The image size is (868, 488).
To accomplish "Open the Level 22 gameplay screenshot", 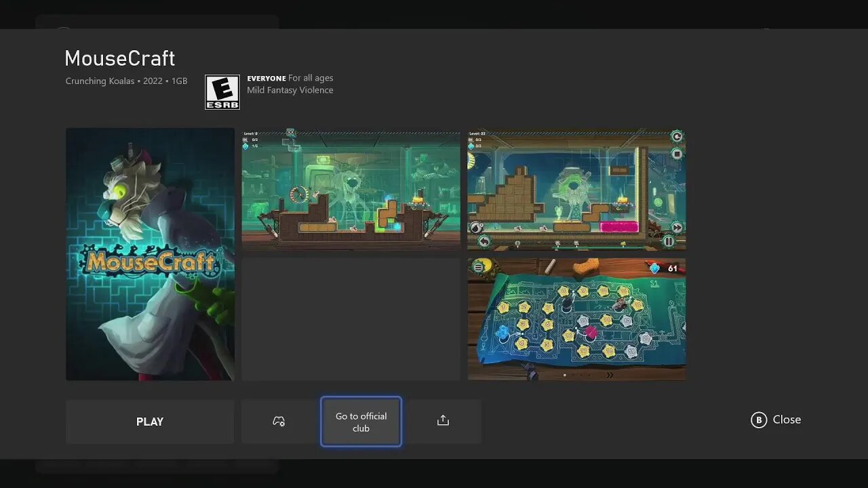I will [576, 189].
